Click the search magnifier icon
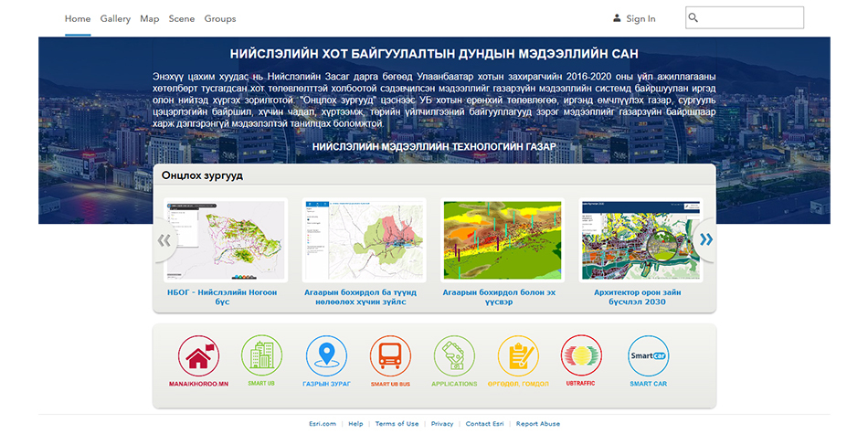 coord(693,18)
